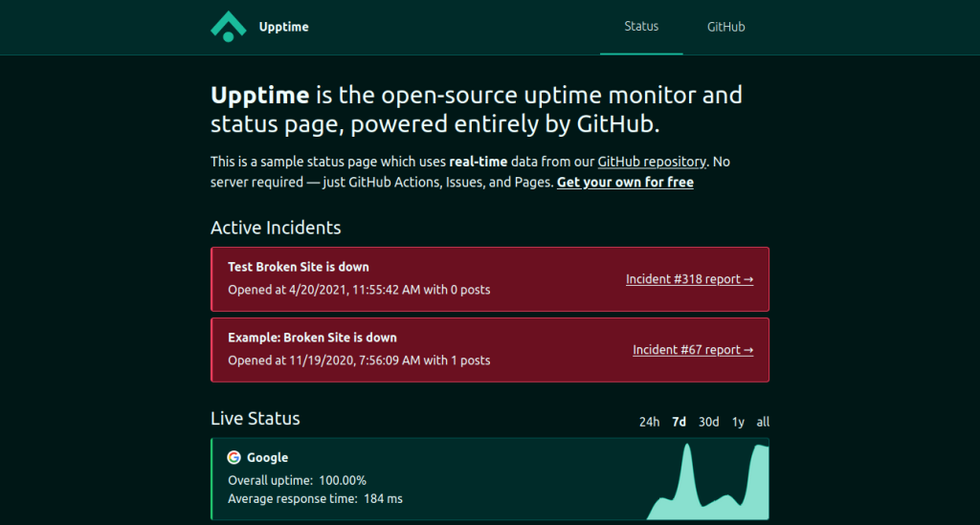Show all-time live status data

(x=763, y=422)
